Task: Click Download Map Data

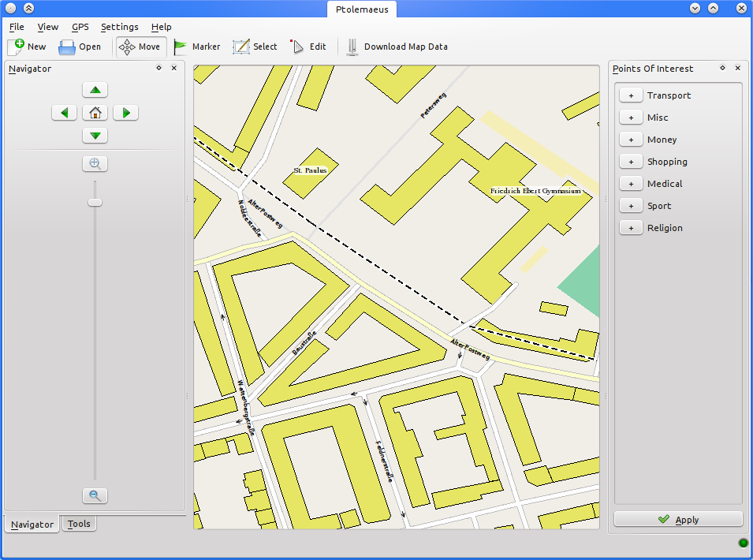Action: point(397,47)
